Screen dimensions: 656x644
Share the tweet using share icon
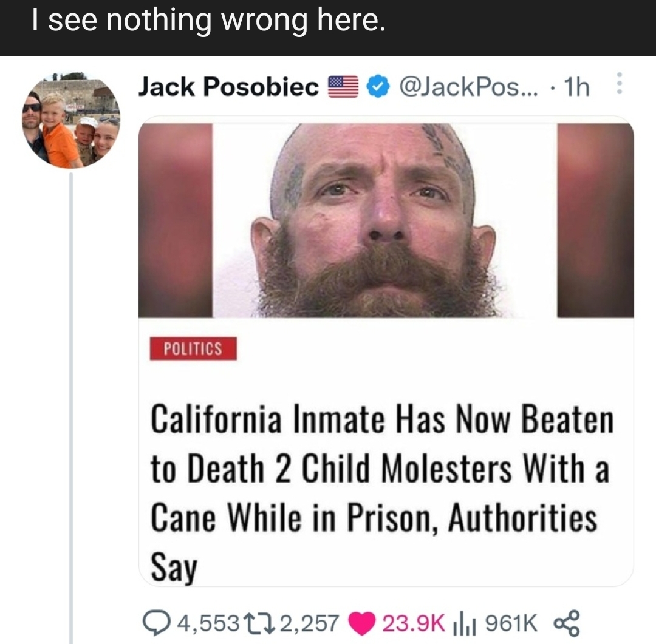[x=567, y=623]
